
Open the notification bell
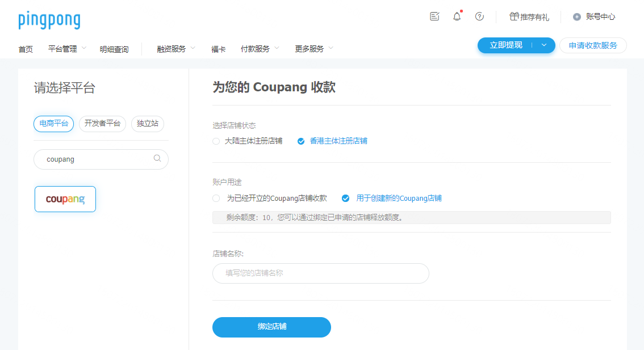pyautogui.click(x=457, y=16)
